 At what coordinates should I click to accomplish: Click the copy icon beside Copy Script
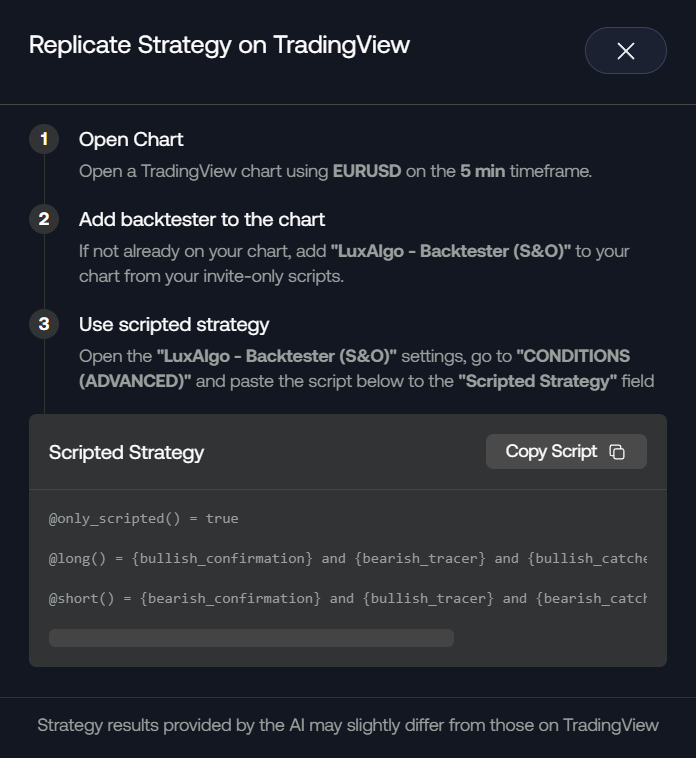pos(617,452)
